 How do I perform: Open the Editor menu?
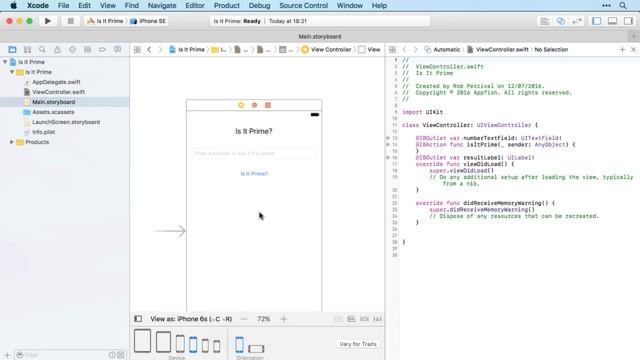[195, 6]
